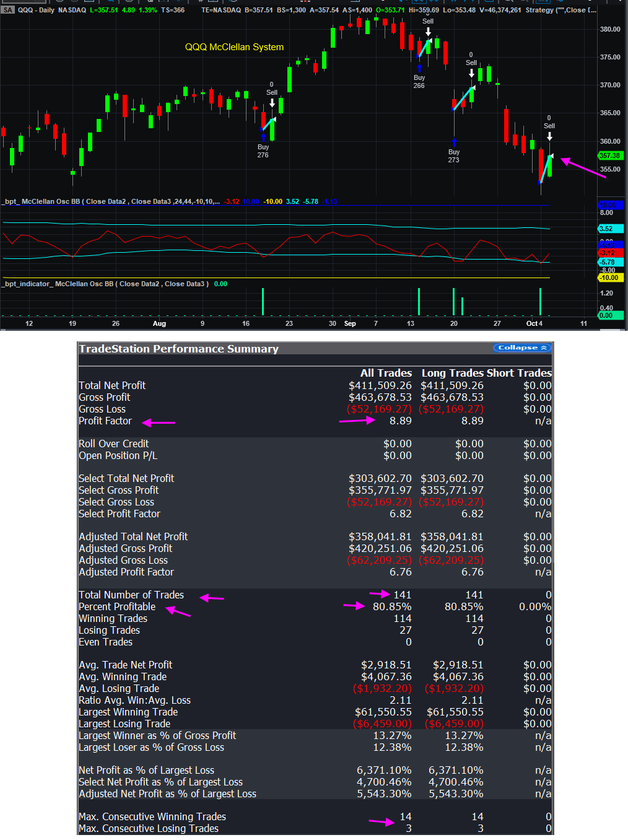Select the Profit Factor row label
628x840 pixels.
105,421
